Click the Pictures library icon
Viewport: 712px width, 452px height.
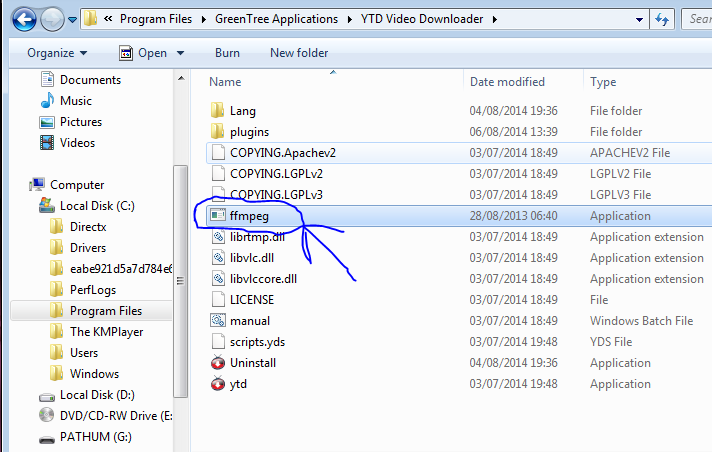tap(47, 122)
